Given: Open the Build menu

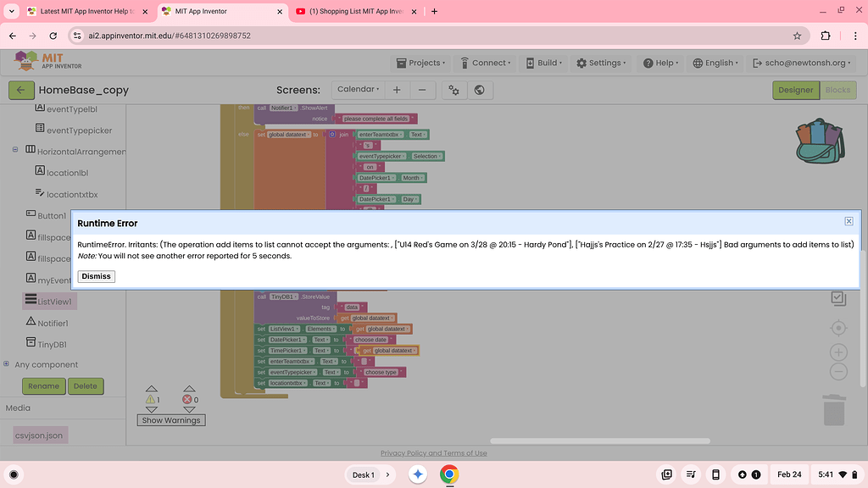Looking at the screenshot, I should 542,63.
